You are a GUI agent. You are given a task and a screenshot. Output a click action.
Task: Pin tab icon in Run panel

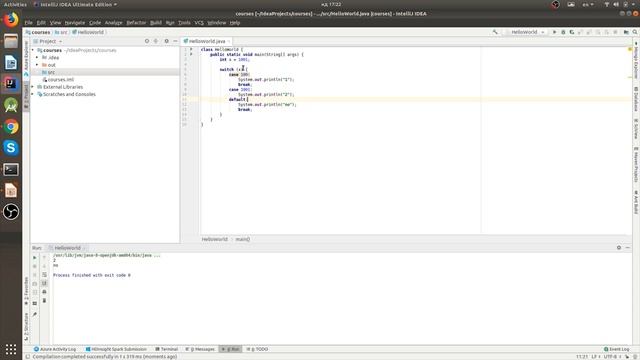click(35, 314)
